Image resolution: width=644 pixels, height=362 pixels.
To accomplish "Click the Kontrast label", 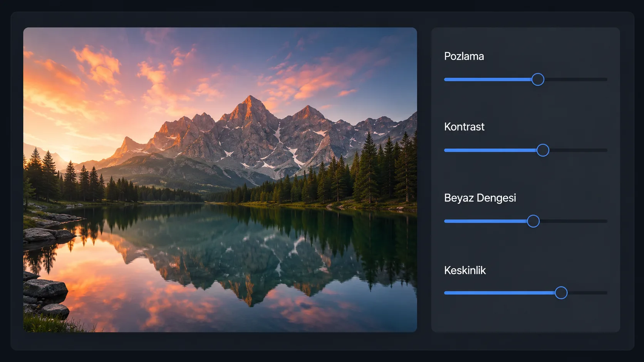I will [464, 127].
